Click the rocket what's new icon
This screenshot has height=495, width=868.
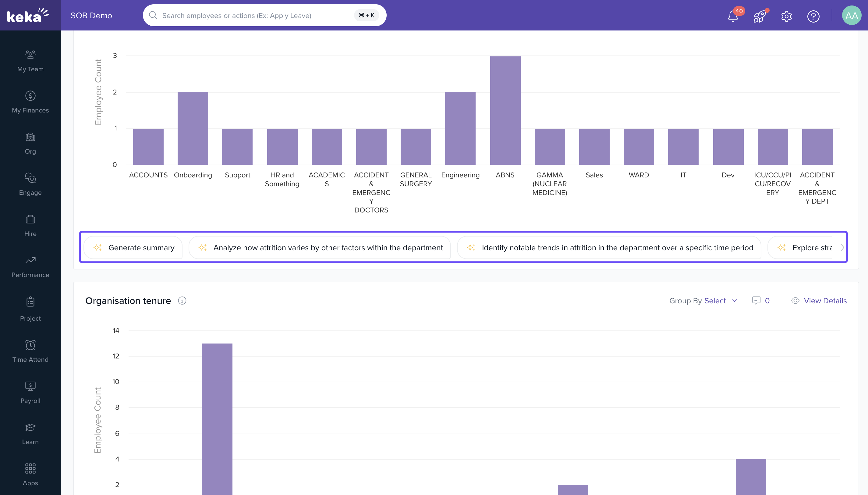pyautogui.click(x=759, y=16)
